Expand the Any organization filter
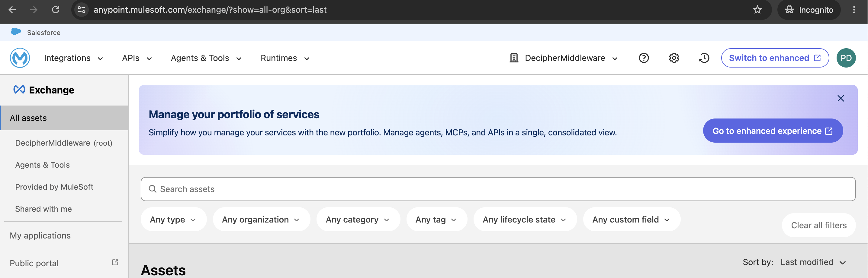 pyautogui.click(x=261, y=220)
